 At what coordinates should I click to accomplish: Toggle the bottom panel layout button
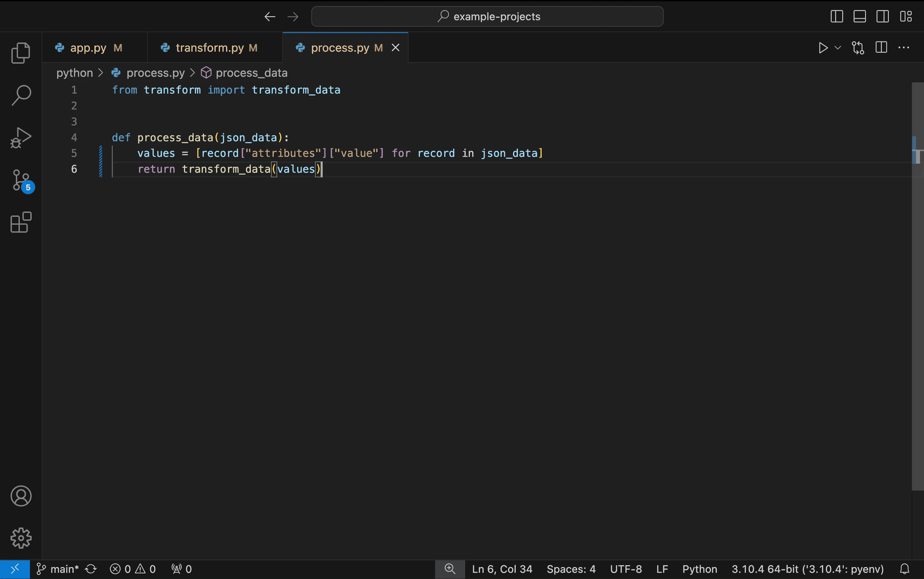tap(859, 17)
